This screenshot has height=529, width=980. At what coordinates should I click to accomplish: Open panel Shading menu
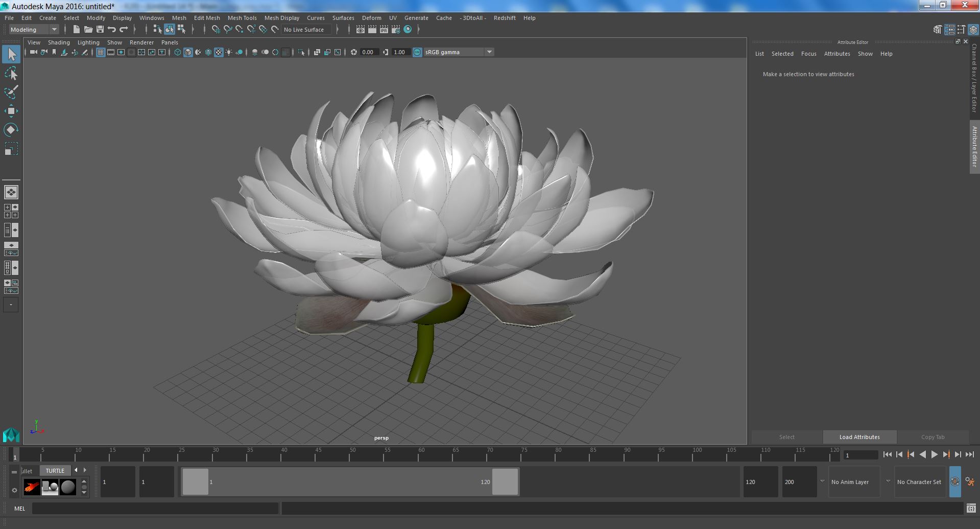pyautogui.click(x=59, y=42)
